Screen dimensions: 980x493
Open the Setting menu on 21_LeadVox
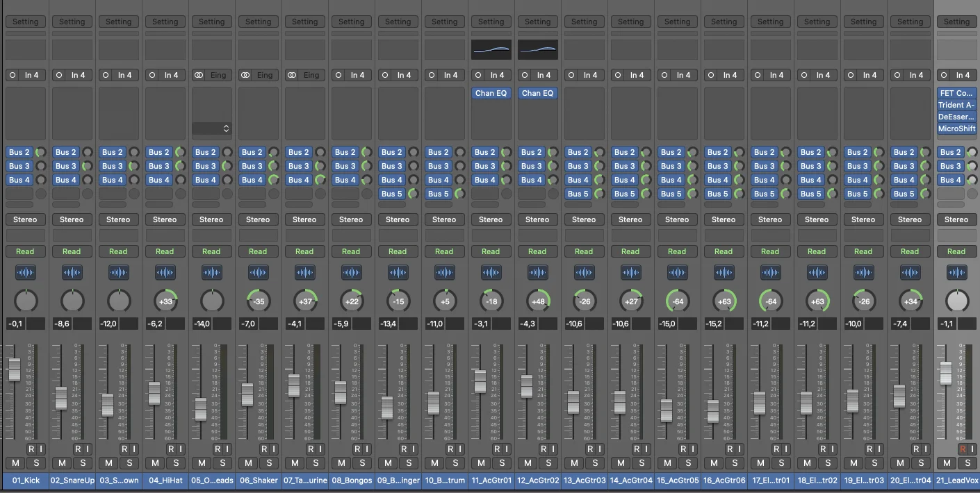(956, 22)
